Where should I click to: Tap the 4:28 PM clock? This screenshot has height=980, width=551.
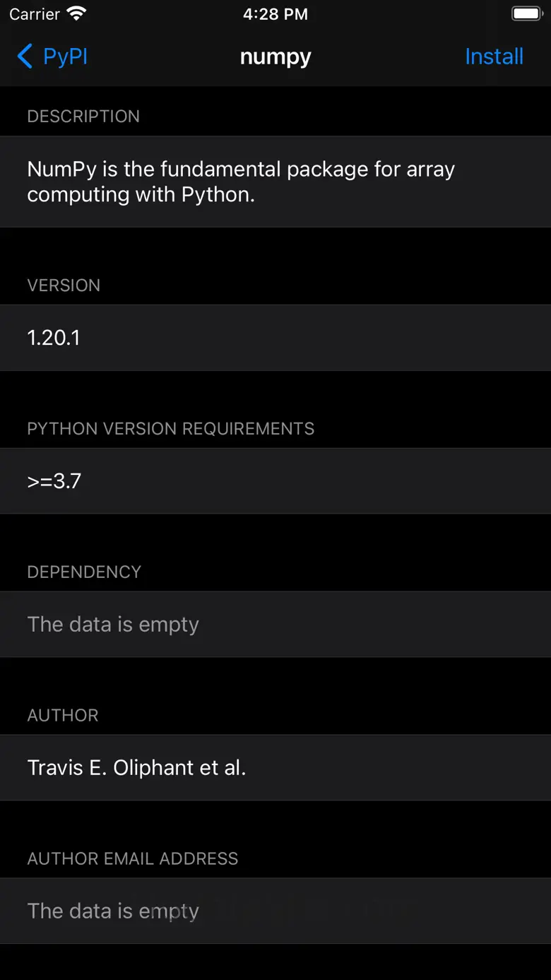[x=275, y=14]
